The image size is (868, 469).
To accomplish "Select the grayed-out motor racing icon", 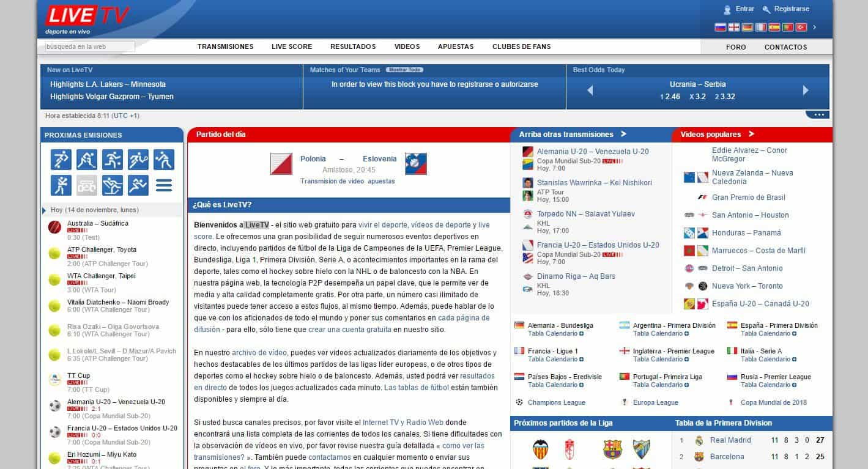I will (87, 185).
